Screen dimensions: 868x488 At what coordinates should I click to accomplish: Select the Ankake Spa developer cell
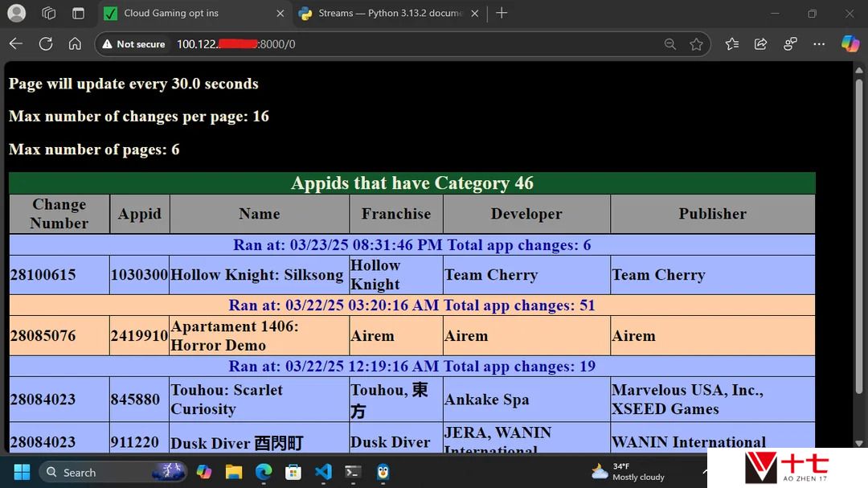[526, 400]
